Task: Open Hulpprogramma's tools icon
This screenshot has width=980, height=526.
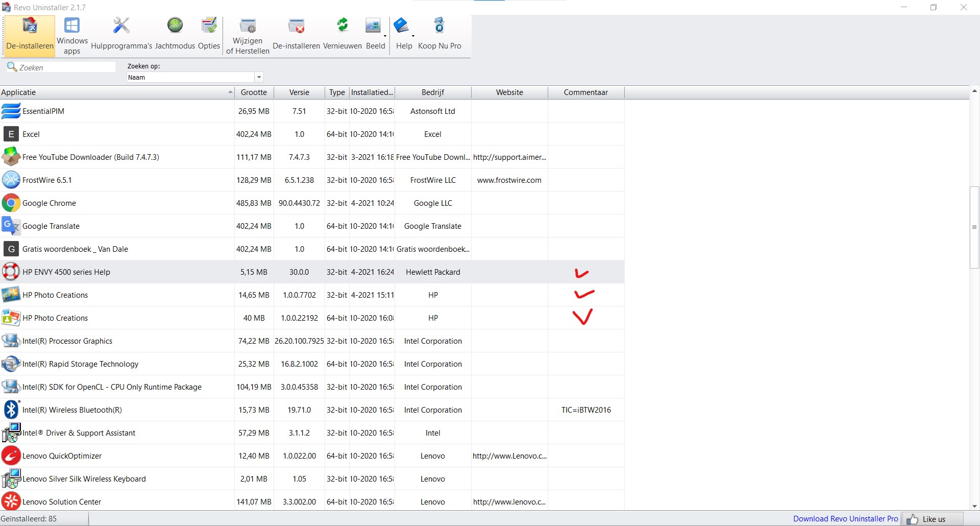Action: [x=121, y=26]
